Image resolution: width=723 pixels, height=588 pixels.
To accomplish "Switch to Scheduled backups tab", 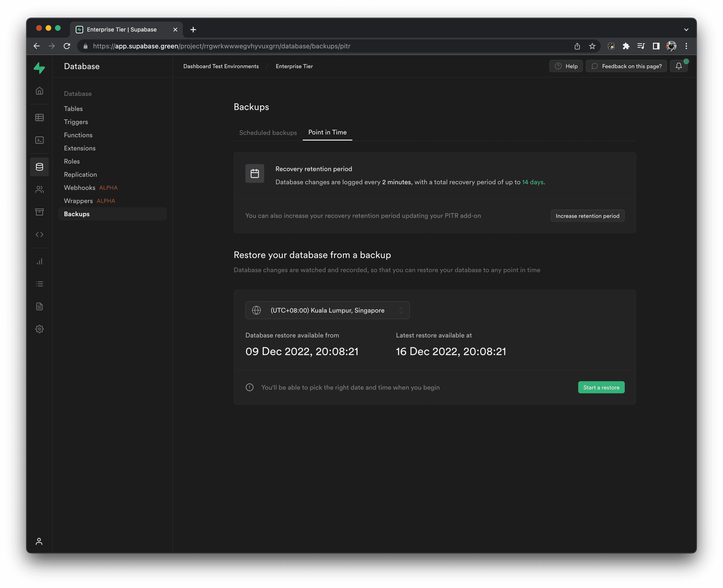I will pyautogui.click(x=268, y=133).
